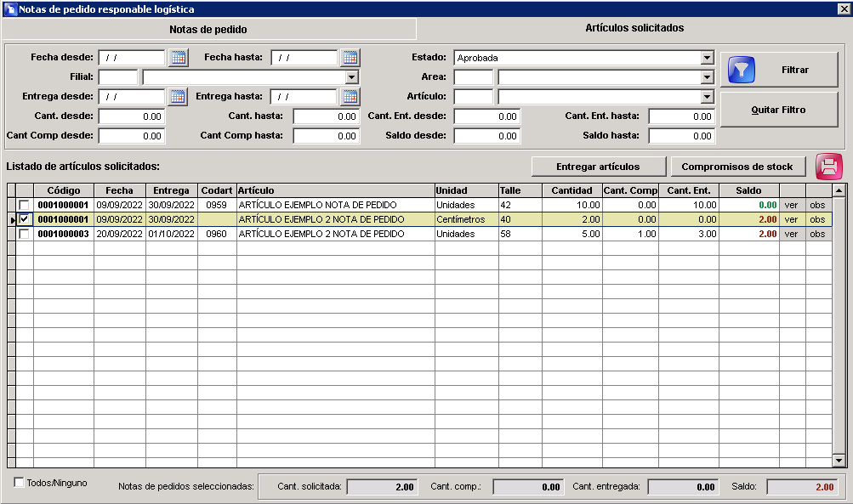Image resolution: width=853 pixels, height=504 pixels.
Task: Select the 'ARTÍCULO EJEMPLO NOTA DE PEDIDO' cell
Action: [336, 205]
